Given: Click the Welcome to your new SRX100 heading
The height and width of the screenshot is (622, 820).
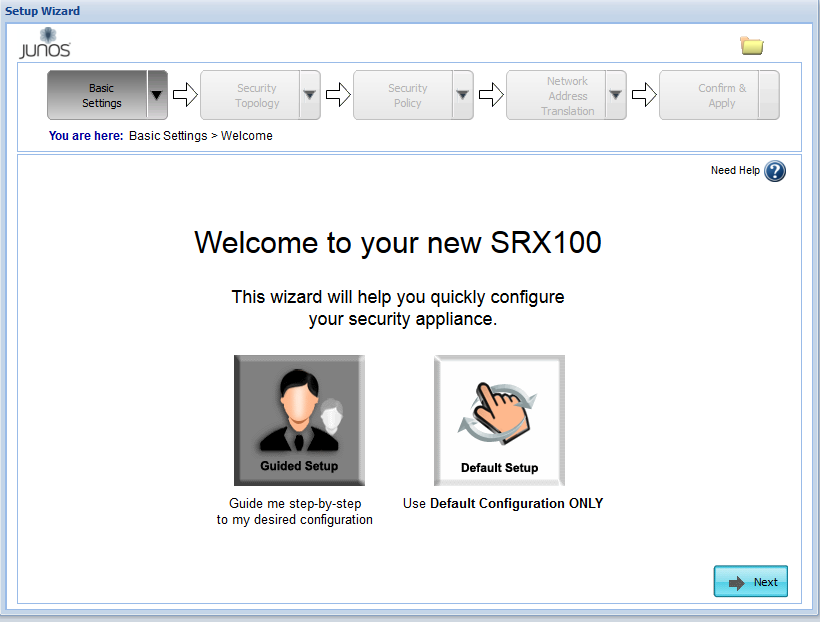Looking at the screenshot, I should click(398, 243).
